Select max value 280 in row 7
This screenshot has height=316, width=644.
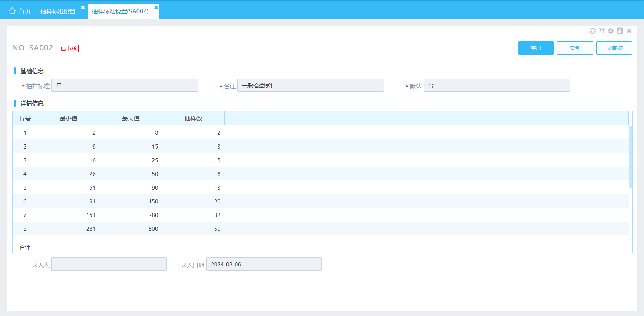154,215
